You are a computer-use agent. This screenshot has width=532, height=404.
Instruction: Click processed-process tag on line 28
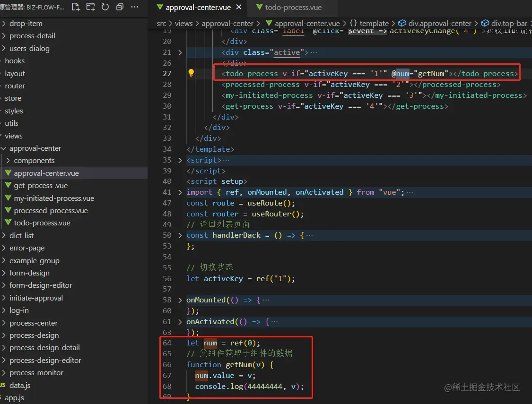click(262, 85)
